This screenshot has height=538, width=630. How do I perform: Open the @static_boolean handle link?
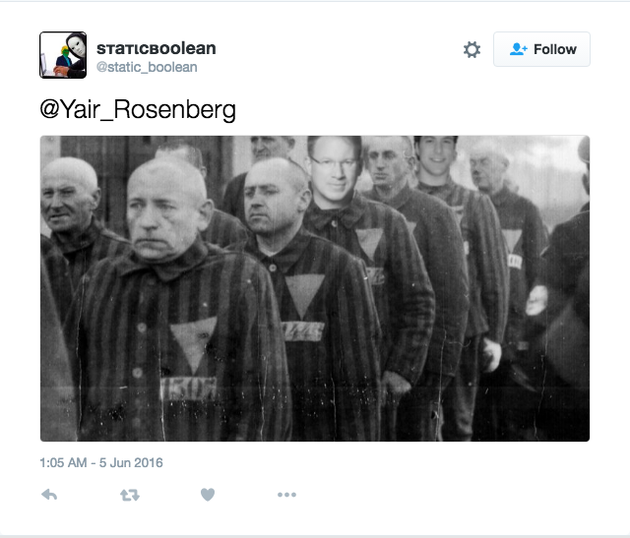pyautogui.click(x=147, y=67)
